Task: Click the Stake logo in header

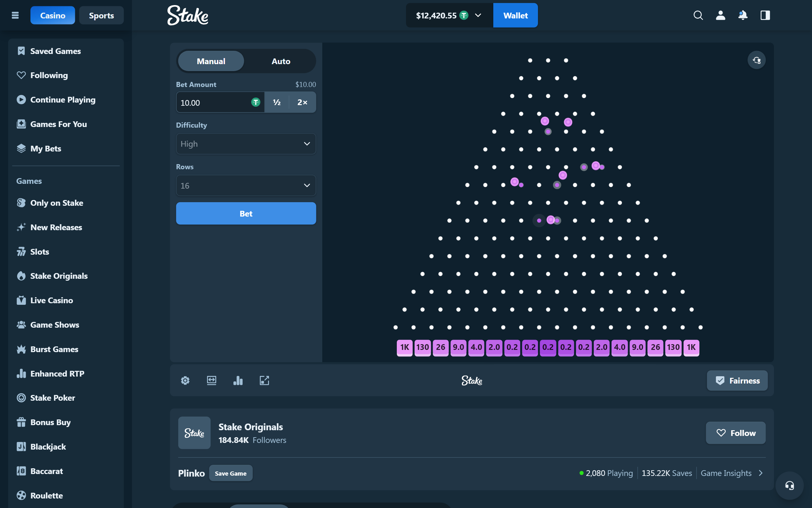Action: click(188, 16)
